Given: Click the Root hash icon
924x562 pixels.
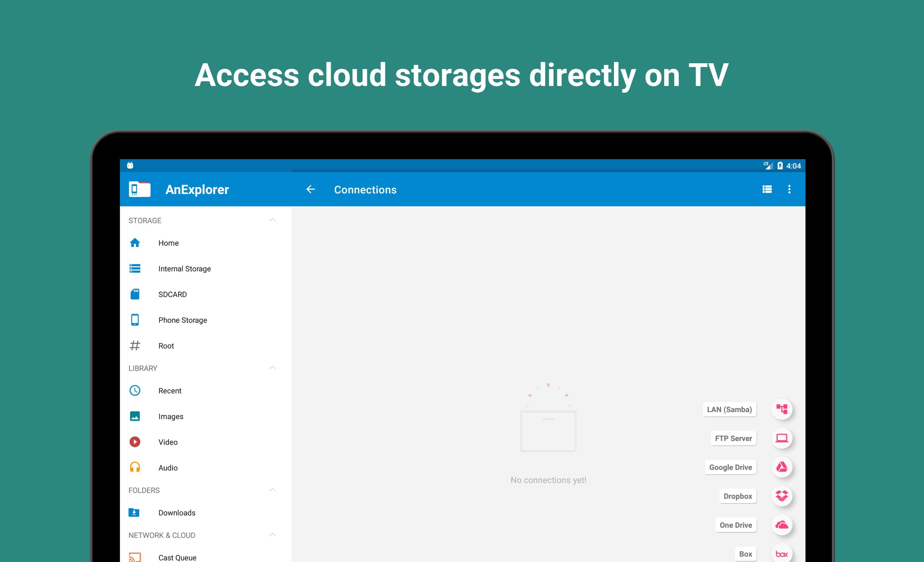Looking at the screenshot, I should (135, 346).
